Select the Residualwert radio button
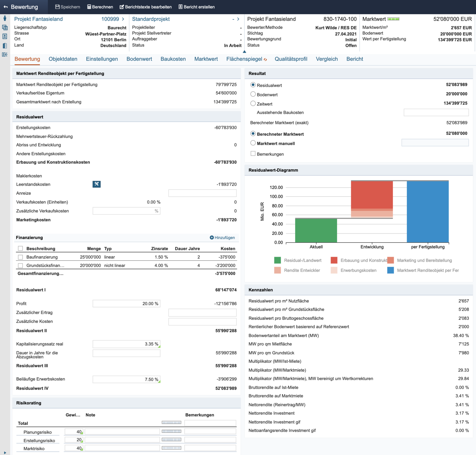The height and width of the screenshot is (455, 476). pos(253,85)
